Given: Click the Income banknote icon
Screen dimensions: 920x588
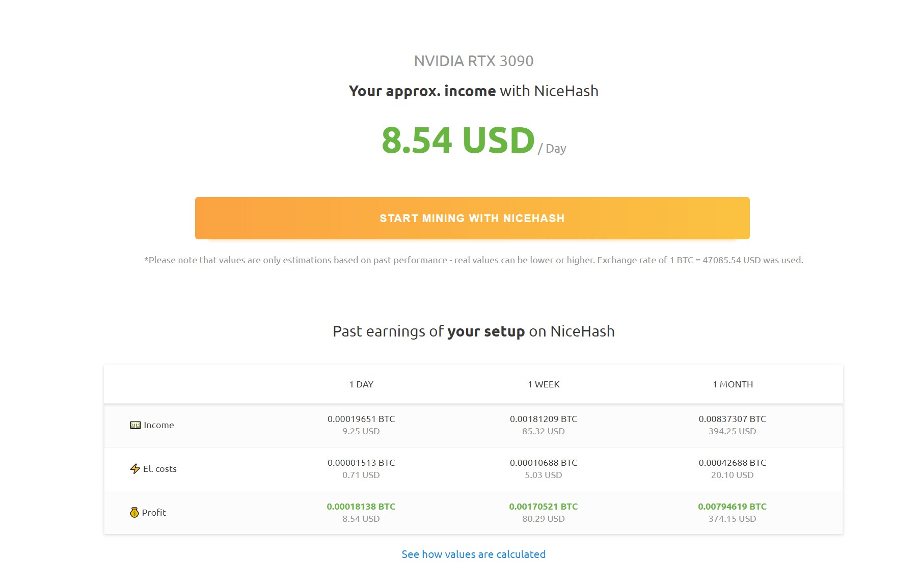Looking at the screenshot, I should pos(135,425).
